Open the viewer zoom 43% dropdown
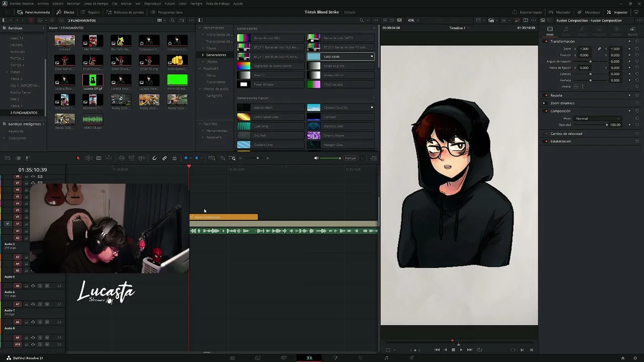This screenshot has width=644, height=362. click(413, 21)
